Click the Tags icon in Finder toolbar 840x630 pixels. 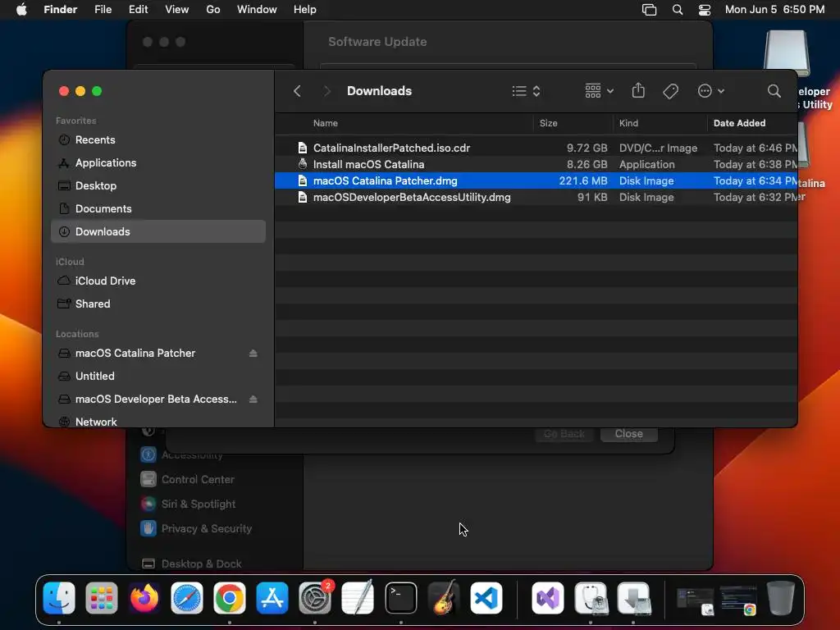click(x=670, y=91)
